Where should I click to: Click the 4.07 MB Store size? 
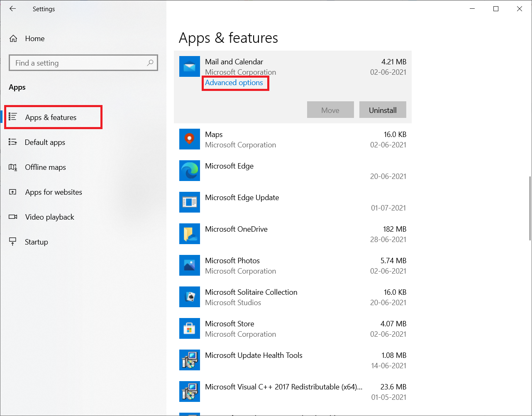393,324
